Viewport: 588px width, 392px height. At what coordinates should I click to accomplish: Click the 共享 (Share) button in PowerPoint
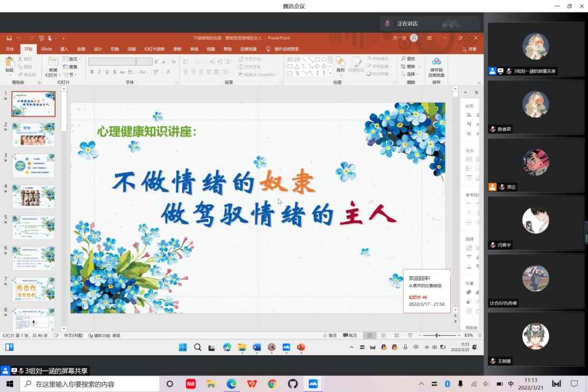tap(469, 49)
